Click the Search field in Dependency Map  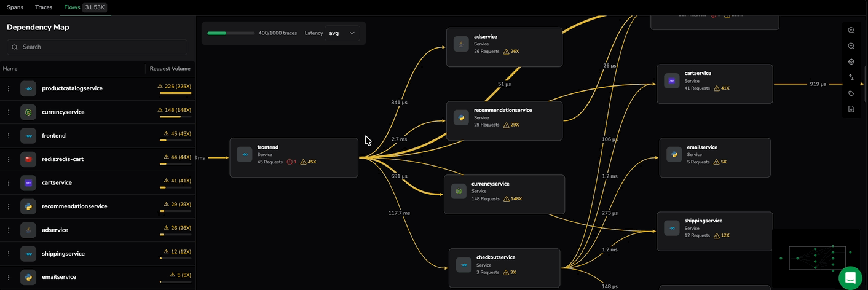tap(97, 47)
